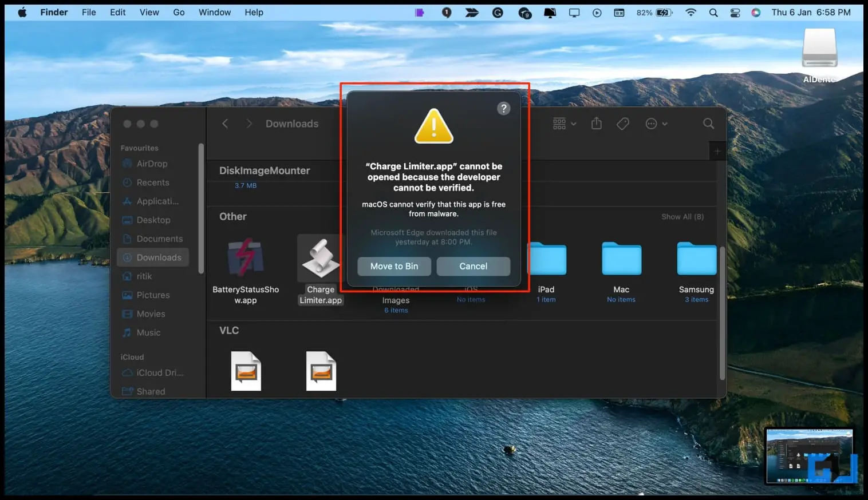
Task: Click the sidebar scrollbar
Action: (x=201, y=208)
